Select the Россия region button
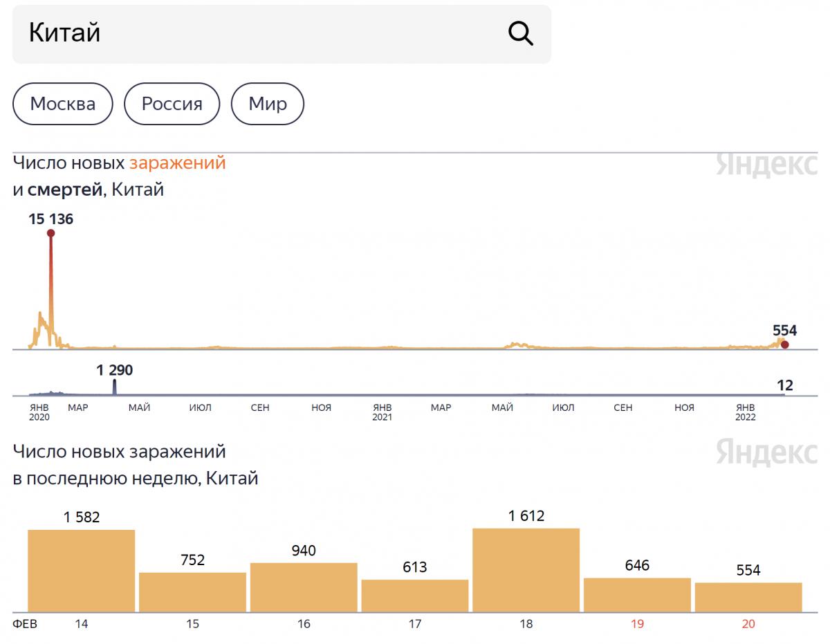Screen dimensions: 830x644 [x=172, y=104]
